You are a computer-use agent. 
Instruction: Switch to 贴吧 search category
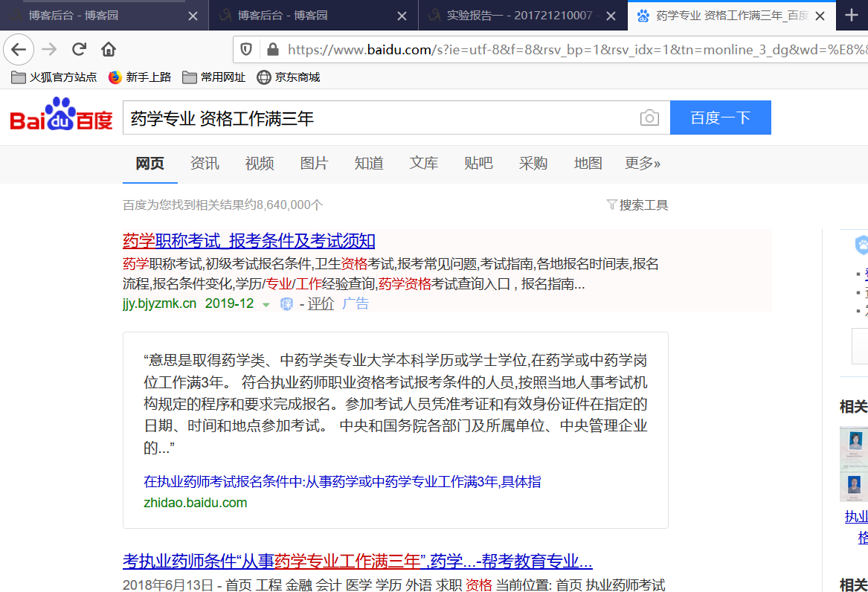(x=479, y=163)
